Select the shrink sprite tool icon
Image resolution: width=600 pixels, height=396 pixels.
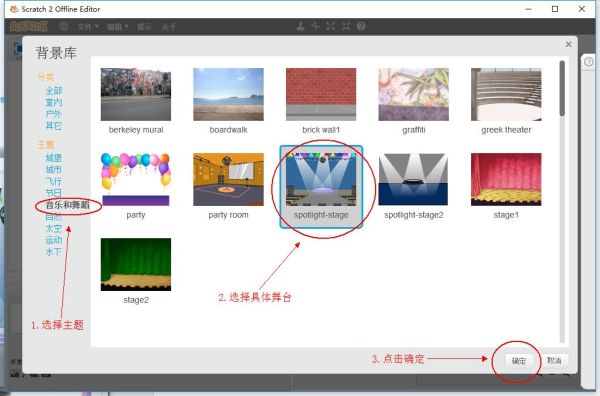point(346,26)
